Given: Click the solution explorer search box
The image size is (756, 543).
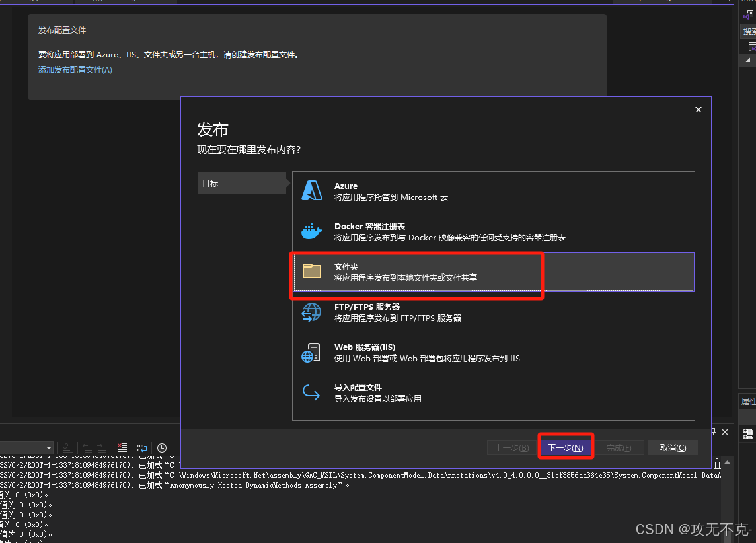Looking at the screenshot, I should 749,31.
